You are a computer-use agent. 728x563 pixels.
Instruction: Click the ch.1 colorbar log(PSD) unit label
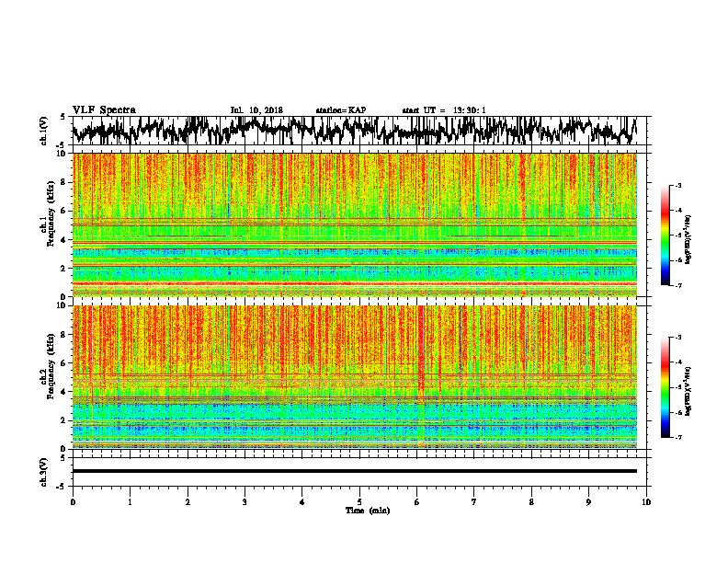[688, 240]
